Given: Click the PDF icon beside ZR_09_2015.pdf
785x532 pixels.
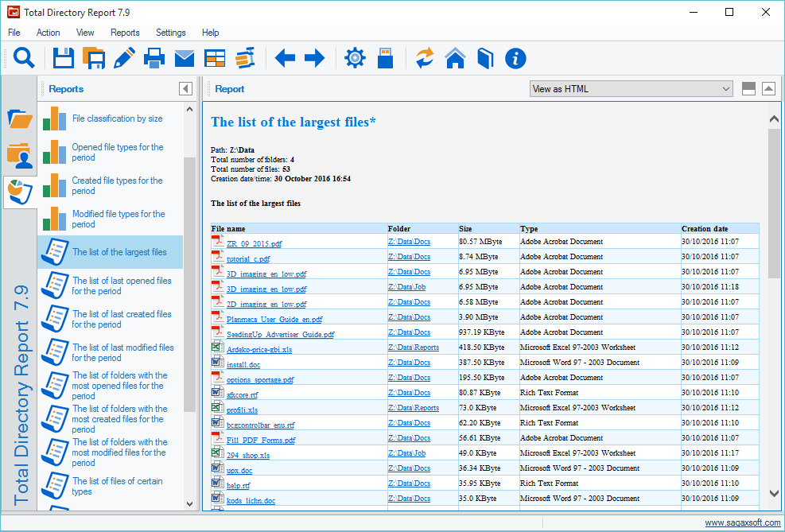Looking at the screenshot, I should (x=217, y=242).
